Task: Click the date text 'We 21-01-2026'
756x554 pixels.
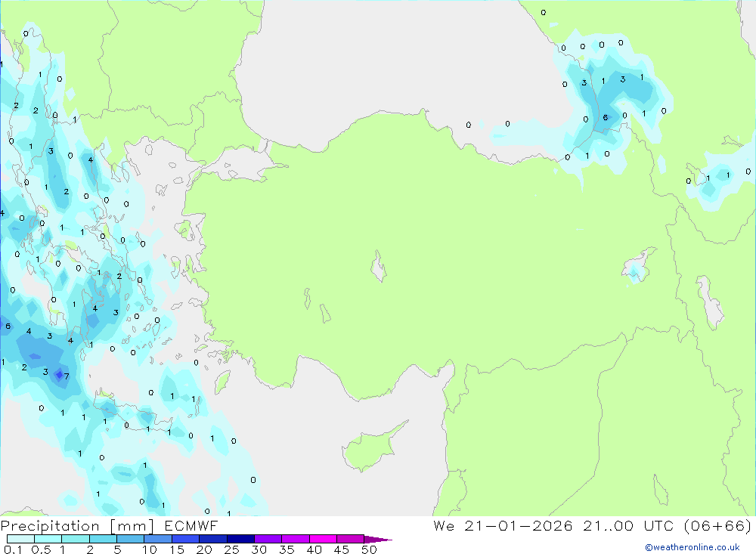Action: pos(503,526)
